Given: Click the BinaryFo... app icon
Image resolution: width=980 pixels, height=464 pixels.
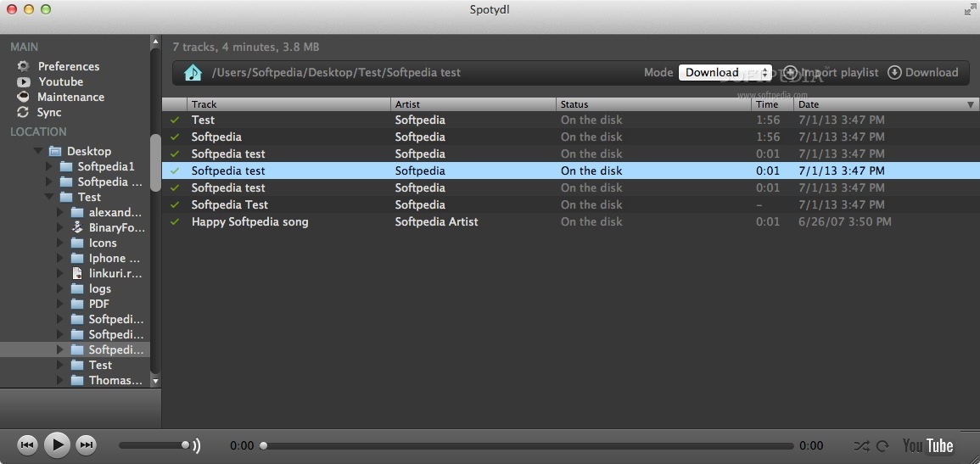Looking at the screenshot, I should coord(77,227).
